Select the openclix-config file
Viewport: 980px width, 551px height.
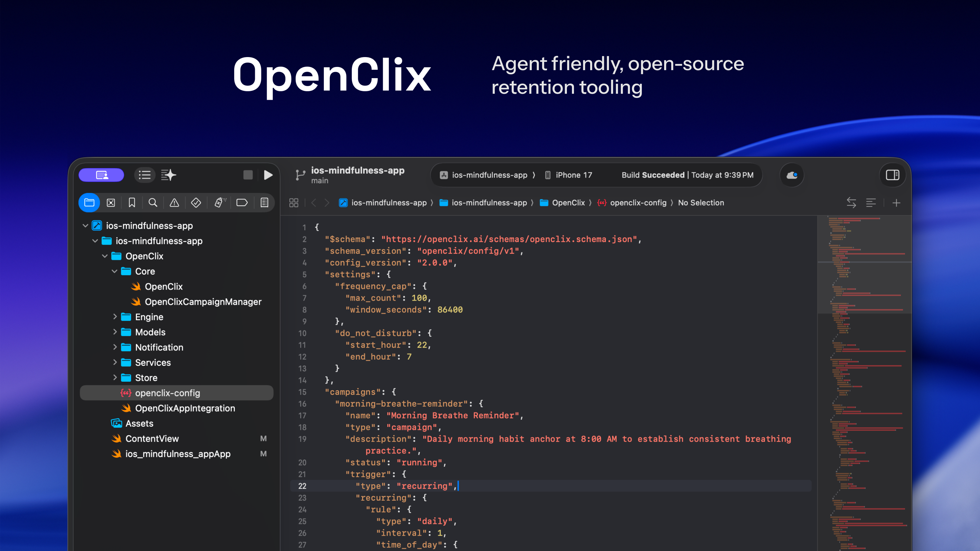click(x=167, y=393)
